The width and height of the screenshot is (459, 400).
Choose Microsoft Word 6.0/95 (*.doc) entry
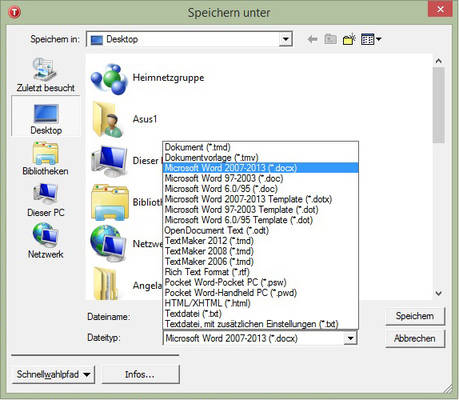(261, 188)
